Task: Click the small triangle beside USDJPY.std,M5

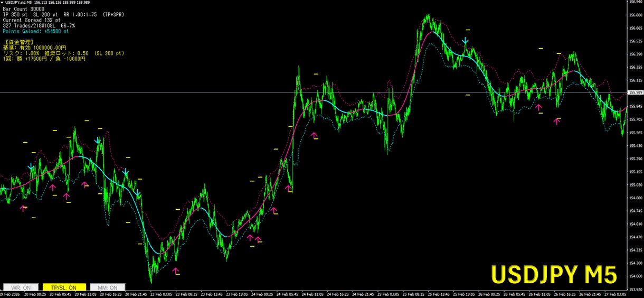Action: (x=2, y=3)
